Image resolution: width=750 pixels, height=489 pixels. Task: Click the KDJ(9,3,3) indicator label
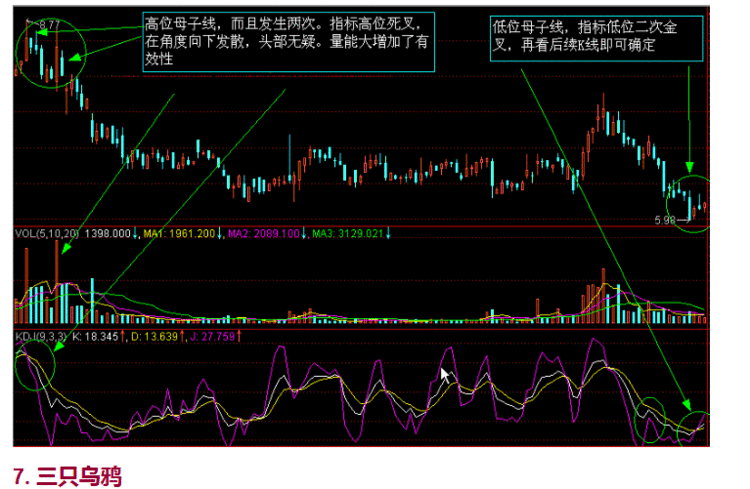coord(41,337)
